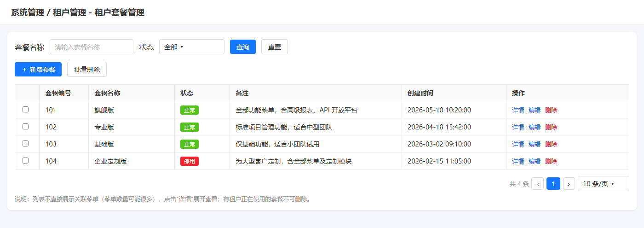
Task: Click the 新增套餐 button
Action: (38, 70)
